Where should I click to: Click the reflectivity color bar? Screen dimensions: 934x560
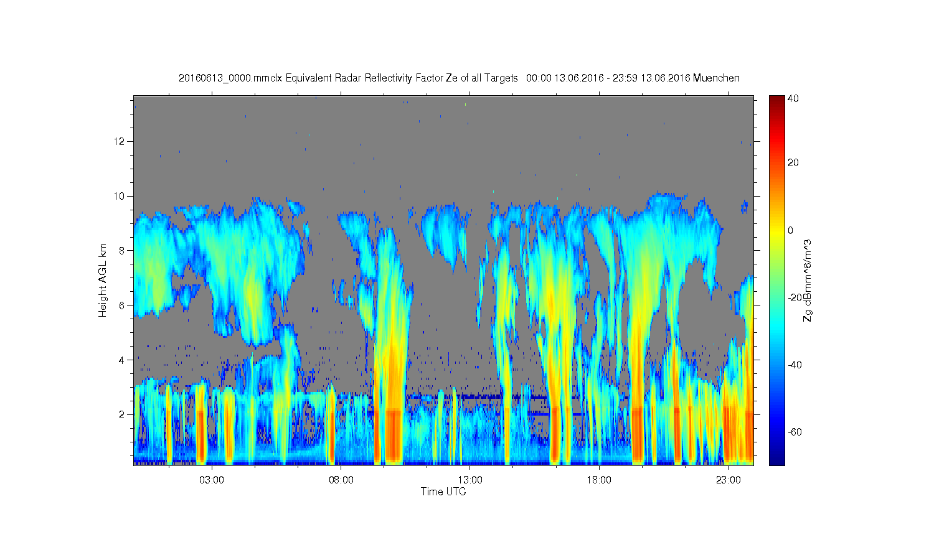coord(776,280)
